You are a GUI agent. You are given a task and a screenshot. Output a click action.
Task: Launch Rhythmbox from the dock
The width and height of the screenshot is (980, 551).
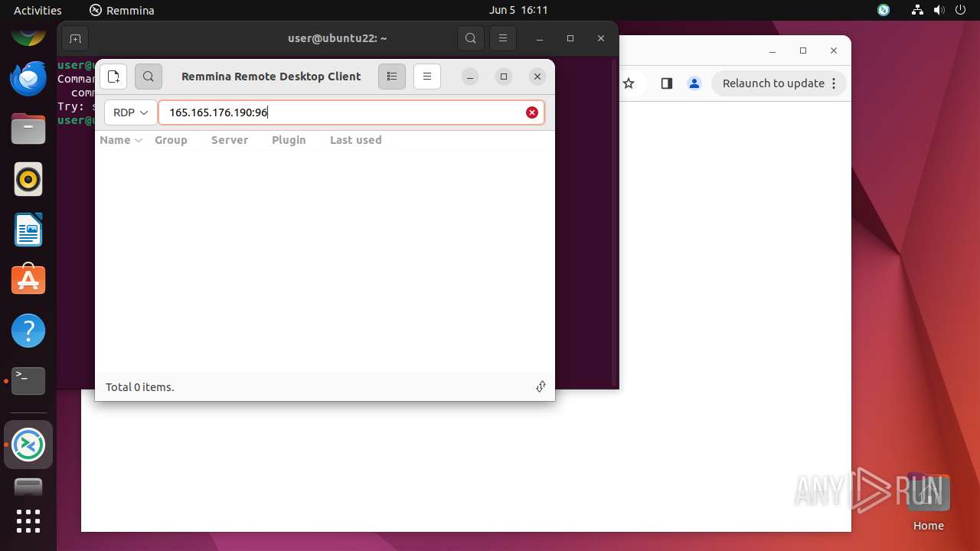coord(28,179)
